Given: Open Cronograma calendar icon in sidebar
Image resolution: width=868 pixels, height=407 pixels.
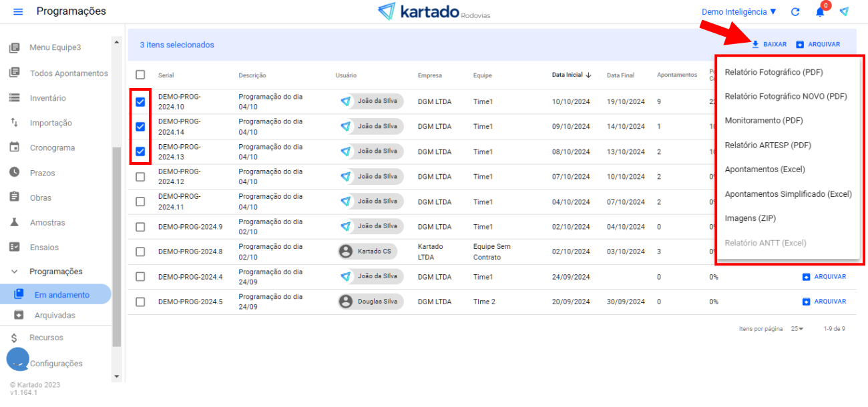Looking at the screenshot, I should click(14, 147).
